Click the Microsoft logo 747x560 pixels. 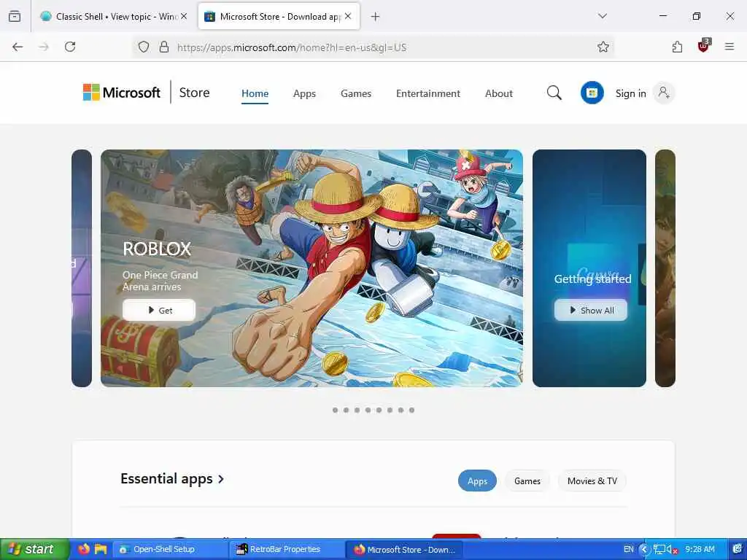[x=122, y=93]
